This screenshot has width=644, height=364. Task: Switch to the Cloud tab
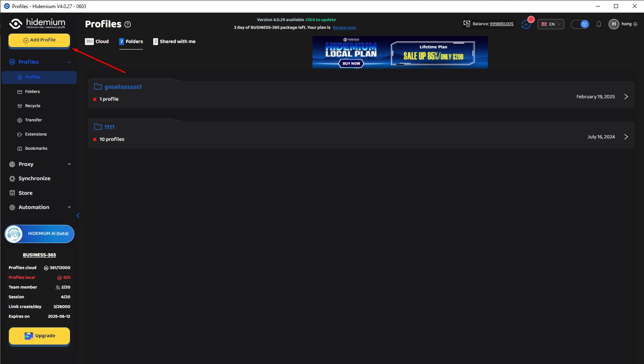tap(97, 41)
